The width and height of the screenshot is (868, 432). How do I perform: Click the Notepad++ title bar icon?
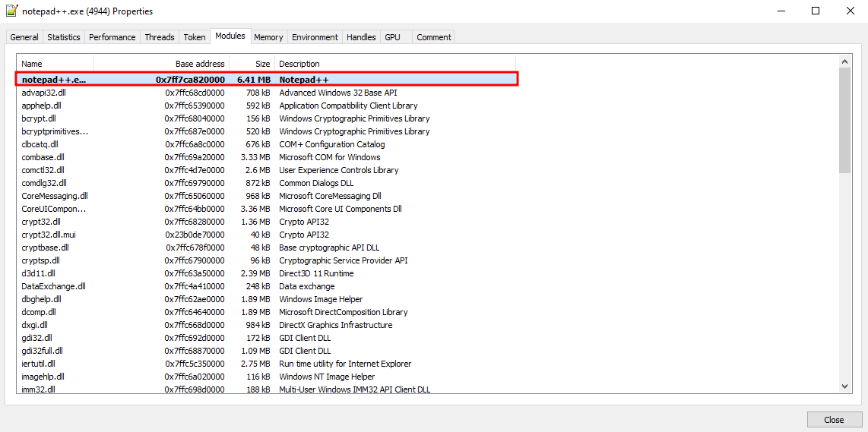(11, 11)
